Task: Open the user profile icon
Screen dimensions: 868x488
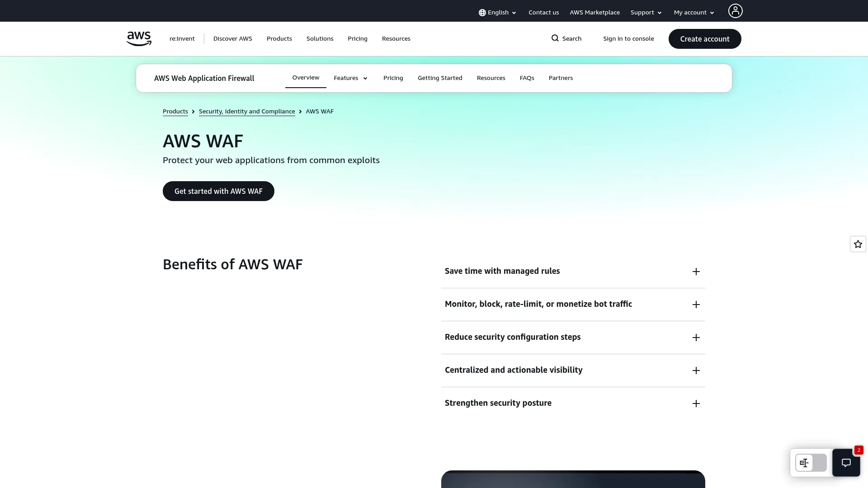Action: 735,11
